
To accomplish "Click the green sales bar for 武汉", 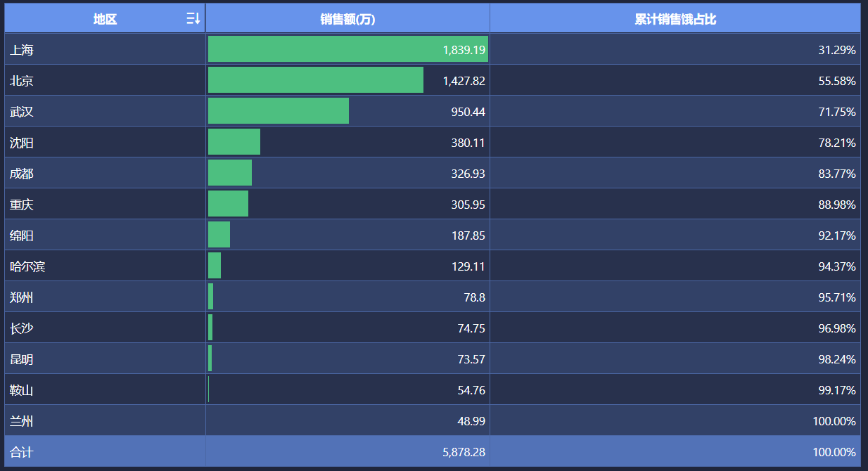I will (x=278, y=111).
